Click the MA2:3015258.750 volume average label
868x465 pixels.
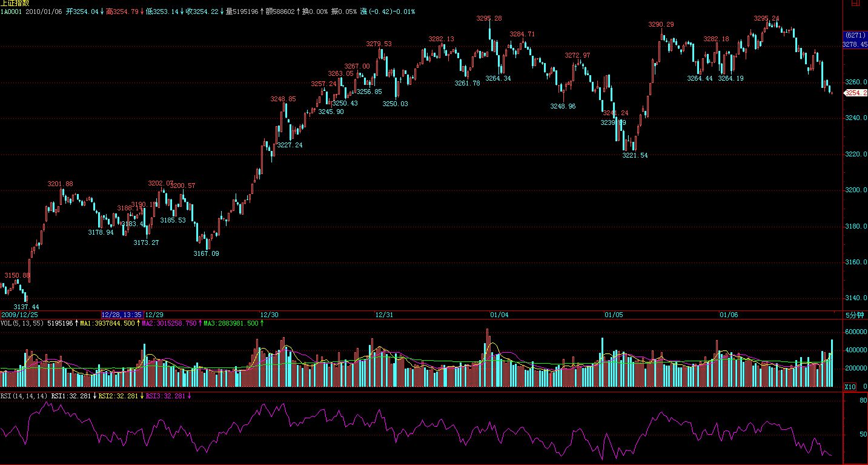coord(168,323)
